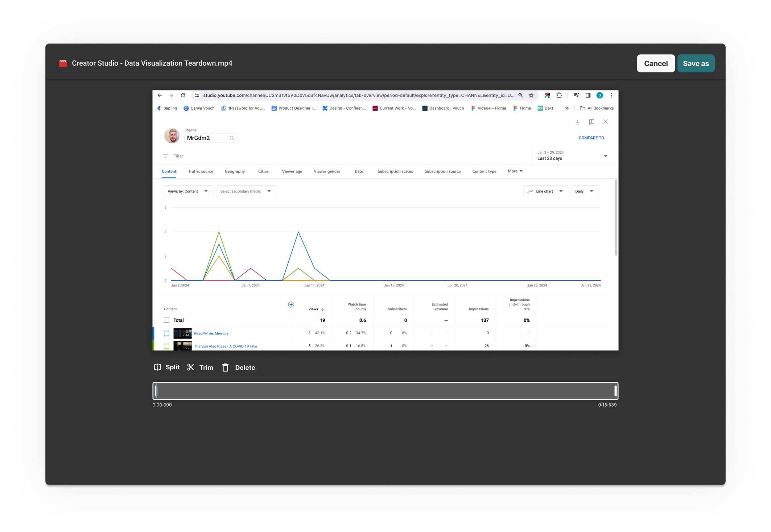The height and width of the screenshot is (532, 771).
Task: Click the send feedback icon
Action: [592, 122]
